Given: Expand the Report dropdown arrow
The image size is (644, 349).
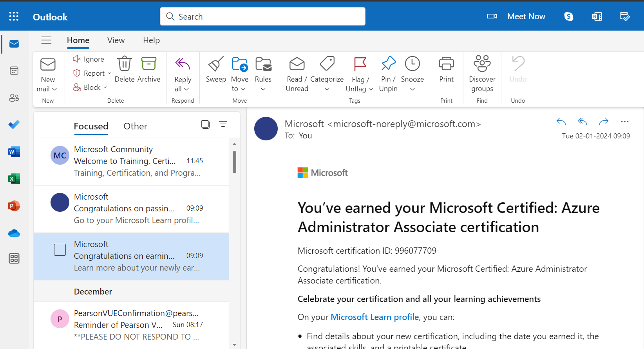Looking at the screenshot, I should (109, 73).
